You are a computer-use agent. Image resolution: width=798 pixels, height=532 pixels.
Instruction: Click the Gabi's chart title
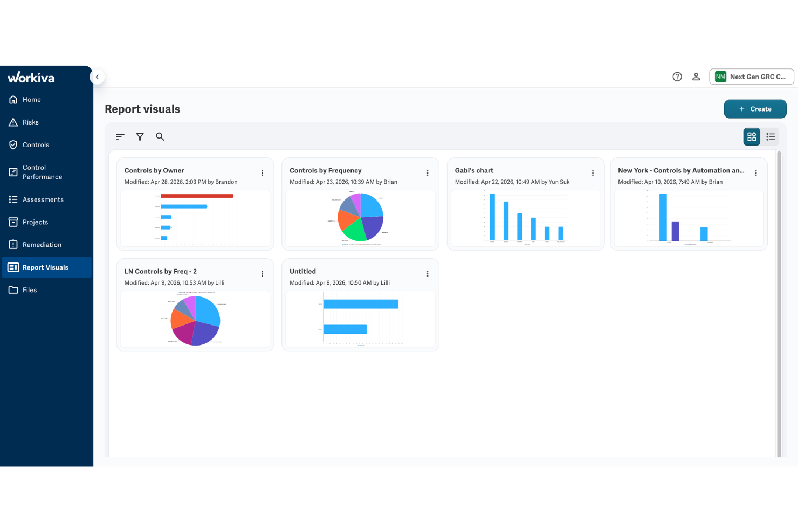tap(474, 170)
